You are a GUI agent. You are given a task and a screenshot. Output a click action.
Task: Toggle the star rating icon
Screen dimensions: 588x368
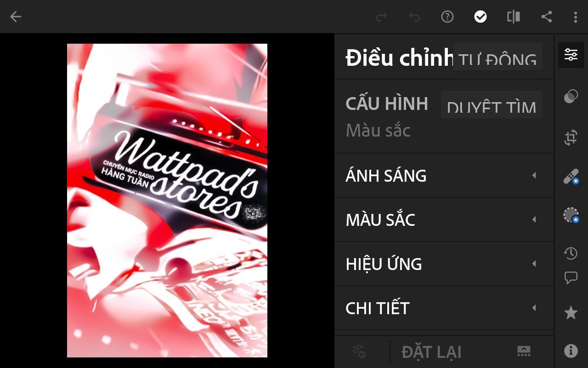[571, 313]
